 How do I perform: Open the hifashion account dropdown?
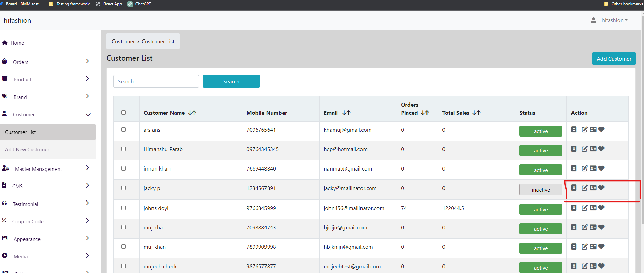614,20
